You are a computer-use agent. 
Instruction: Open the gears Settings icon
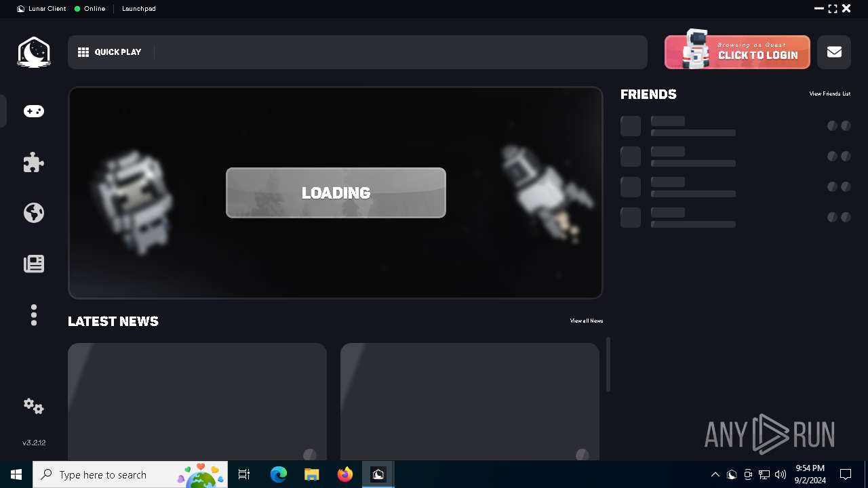coord(34,406)
